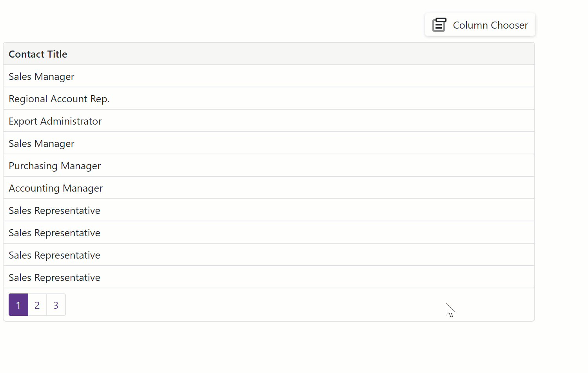Select the first Sales Representative row

tap(269, 210)
